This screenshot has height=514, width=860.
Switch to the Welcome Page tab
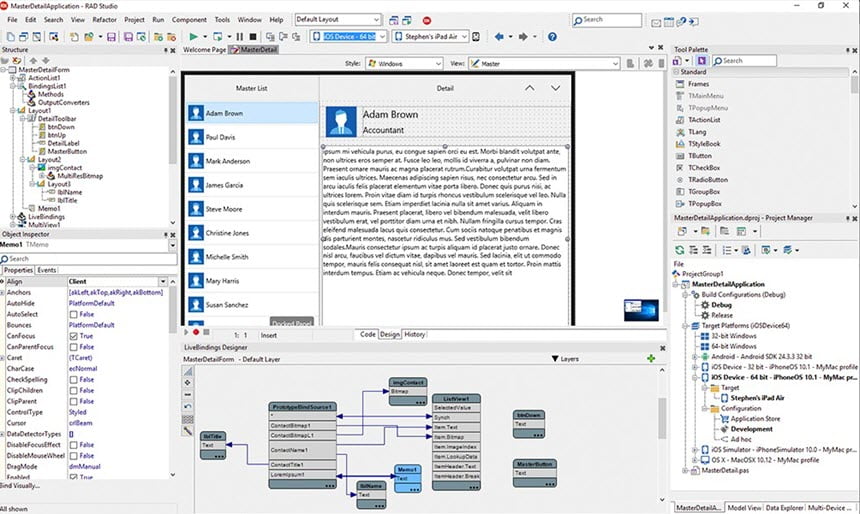[x=204, y=50]
